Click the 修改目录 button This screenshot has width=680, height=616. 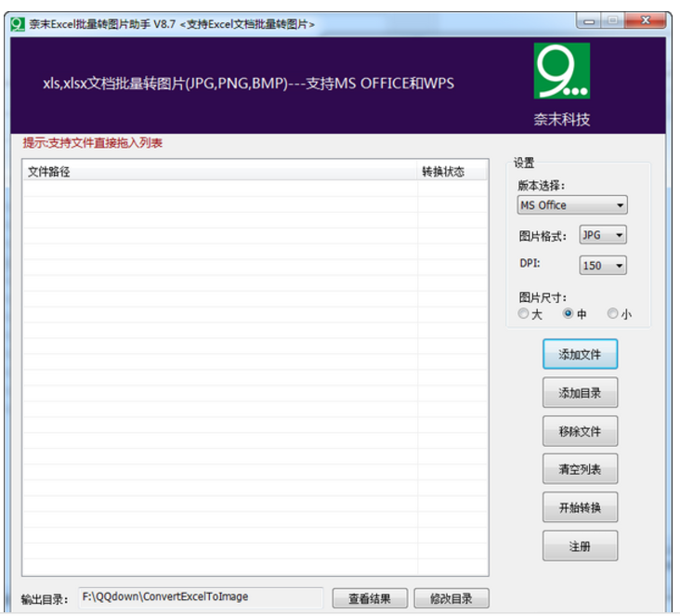point(451,598)
